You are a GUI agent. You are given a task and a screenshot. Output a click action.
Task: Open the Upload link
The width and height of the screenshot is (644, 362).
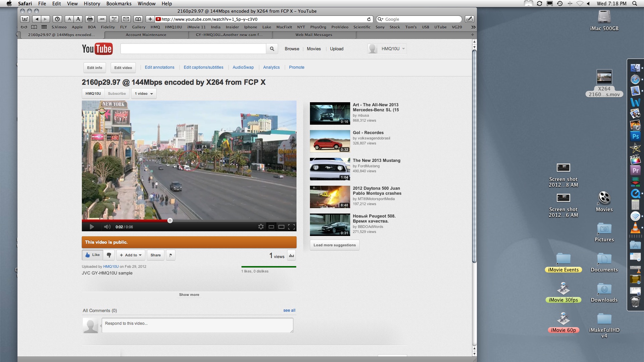click(336, 49)
